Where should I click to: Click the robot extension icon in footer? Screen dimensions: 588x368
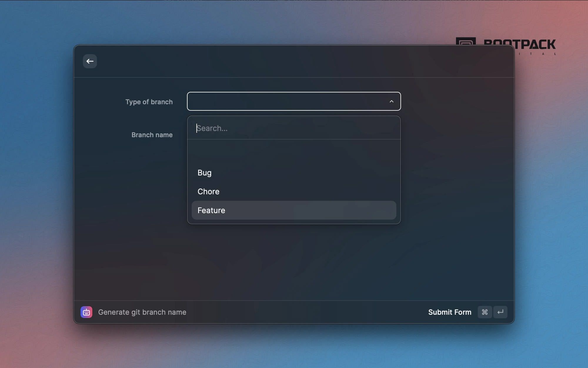tap(86, 312)
